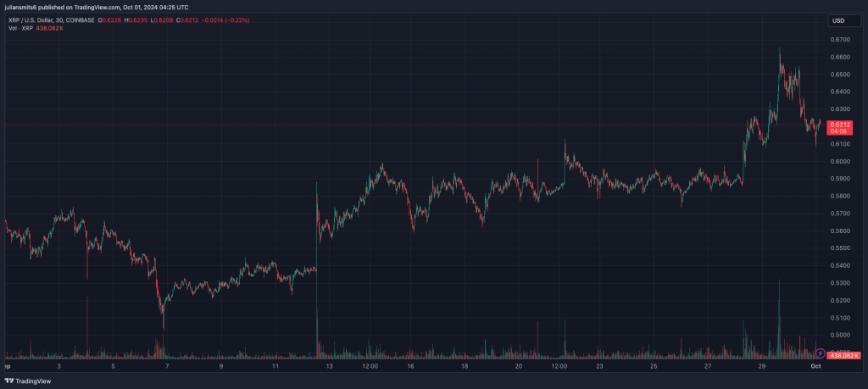Click the 20 date label on time axis
The width and height of the screenshot is (868, 389).
click(x=519, y=366)
